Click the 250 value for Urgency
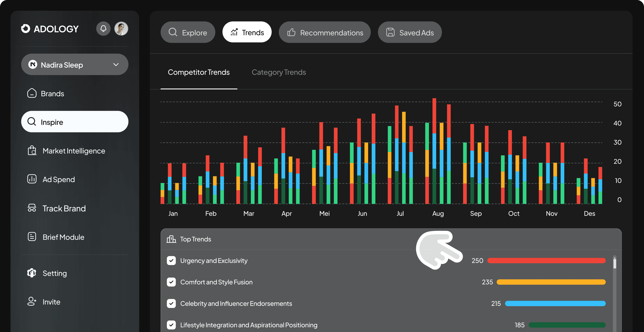 click(x=477, y=260)
